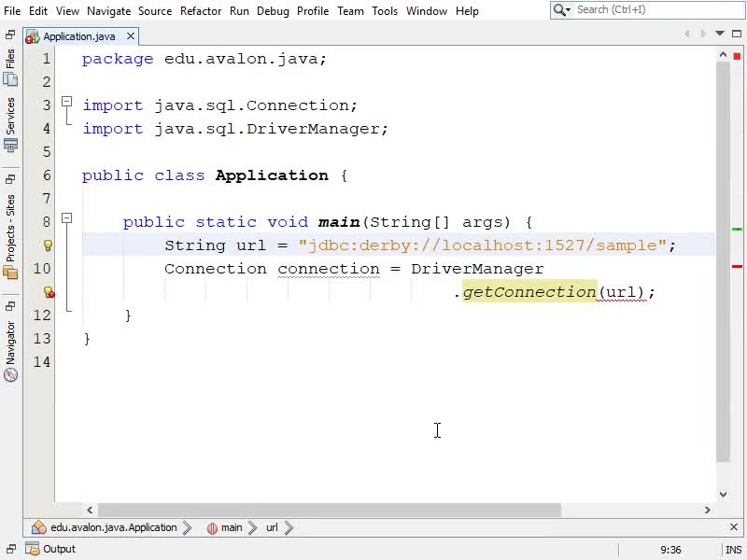This screenshot has height=560, width=747.
Task: Click the highlighted getConnection method
Action: click(x=529, y=292)
